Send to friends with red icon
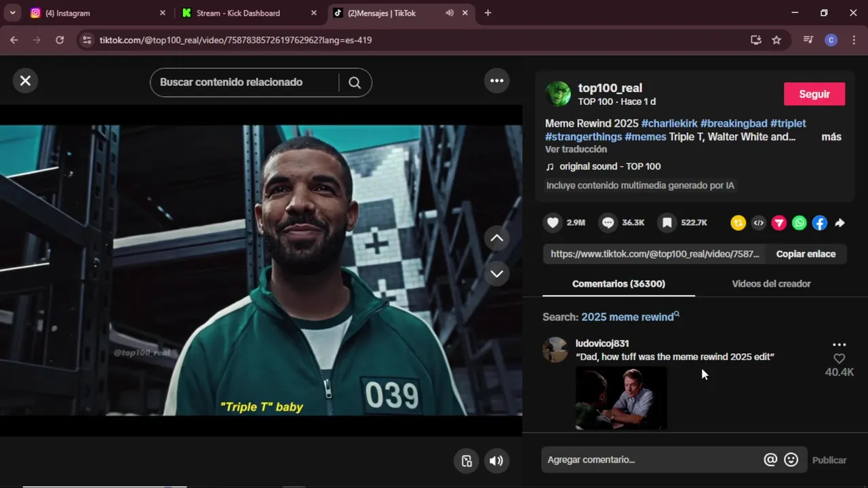 (x=779, y=223)
